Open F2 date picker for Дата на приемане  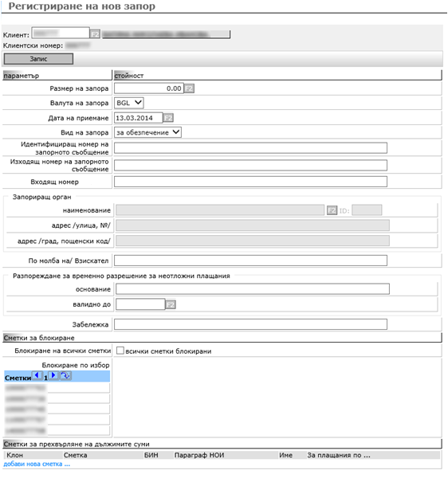tap(168, 118)
